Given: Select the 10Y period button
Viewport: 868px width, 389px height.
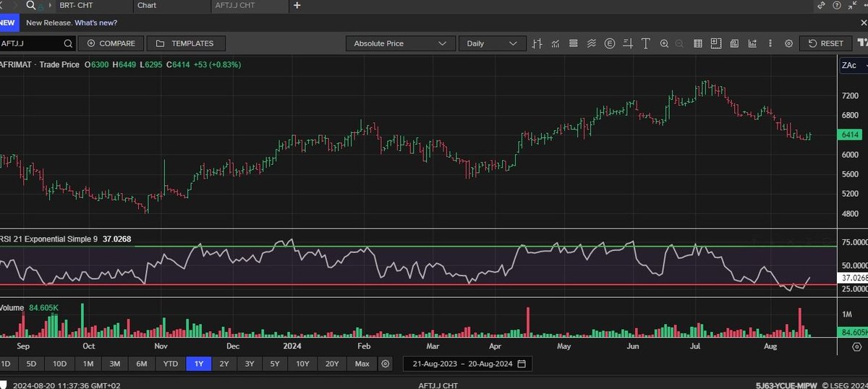Looking at the screenshot, I should click(x=303, y=363).
